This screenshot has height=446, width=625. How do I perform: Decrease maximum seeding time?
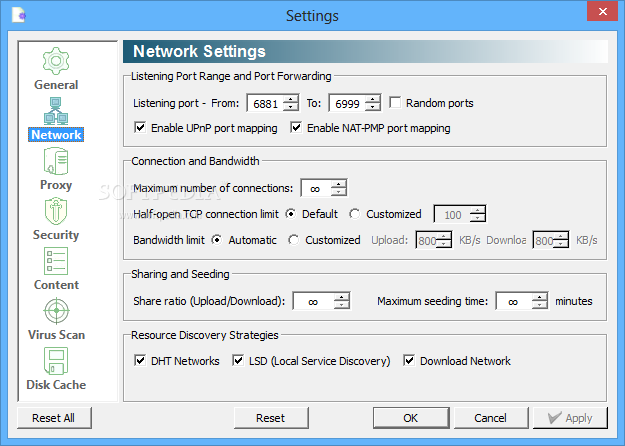pyautogui.click(x=540, y=305)
